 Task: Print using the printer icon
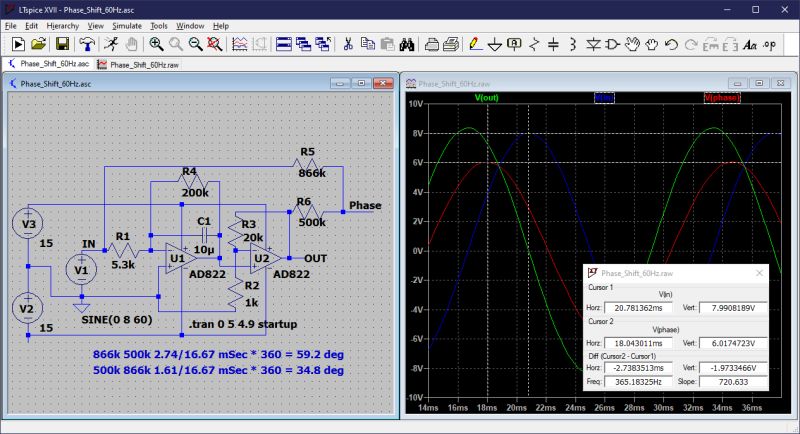[x=451, y=44]
